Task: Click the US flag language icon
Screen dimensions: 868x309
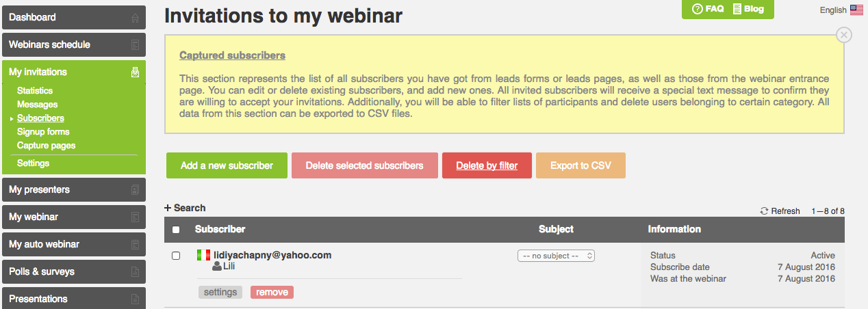Action: 856,10
